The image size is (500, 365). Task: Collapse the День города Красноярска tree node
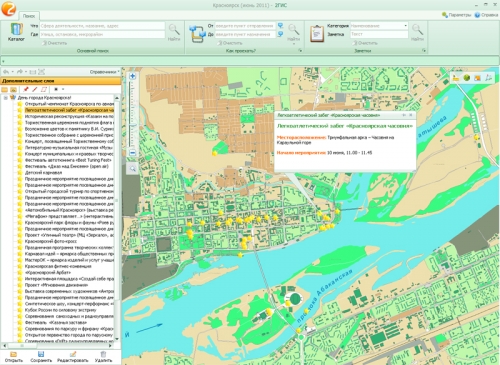point(5,98)
